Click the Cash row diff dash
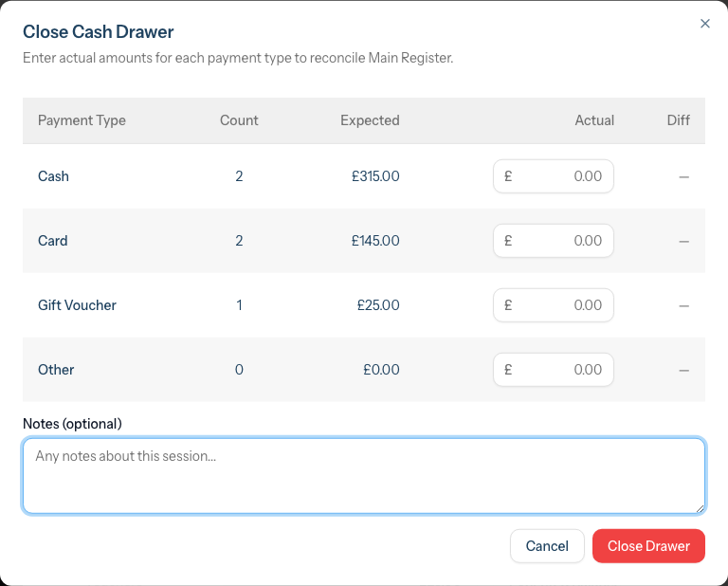728x586 pixels. point(683,177)
